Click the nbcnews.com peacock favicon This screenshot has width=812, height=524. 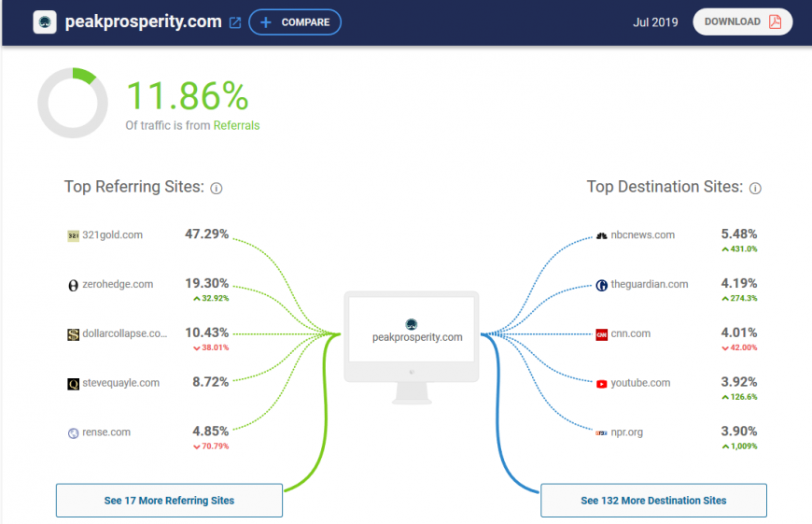pyautogui.click(x=601, y=235)
